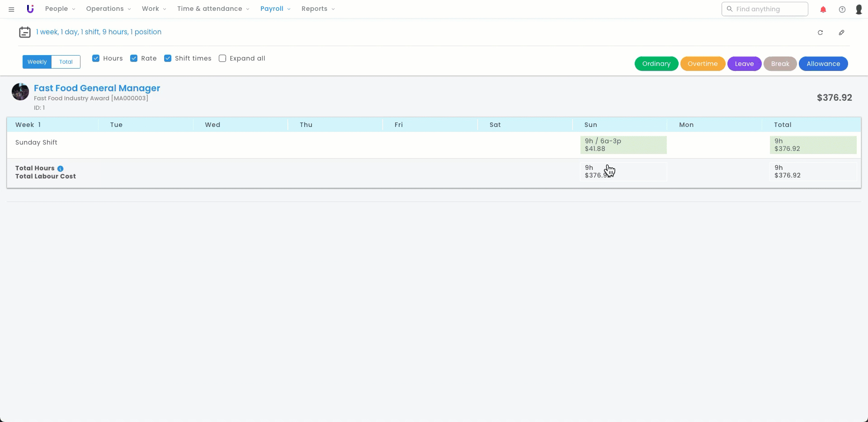
Task: Click the green Ordinary legend pill
Action: coord(656,64)
